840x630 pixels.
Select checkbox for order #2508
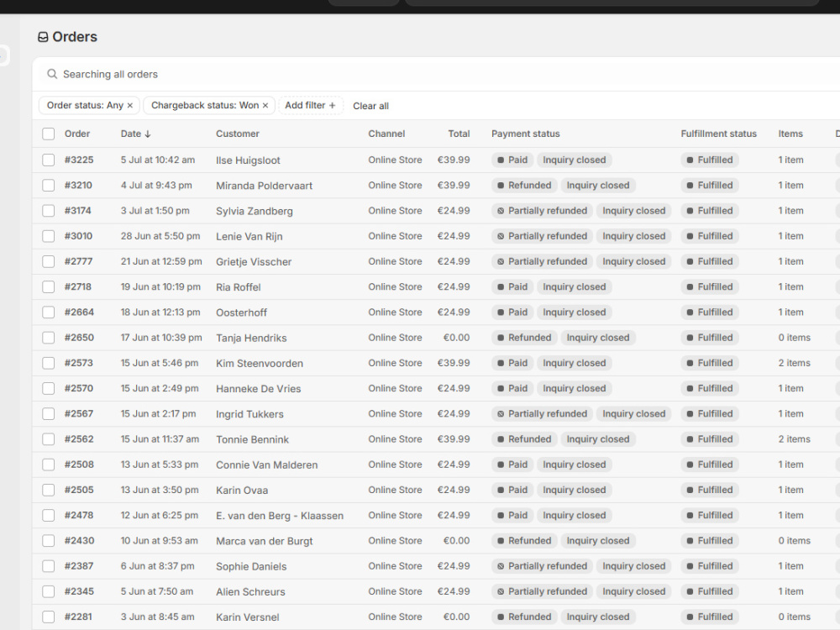[x=48, y=465]
